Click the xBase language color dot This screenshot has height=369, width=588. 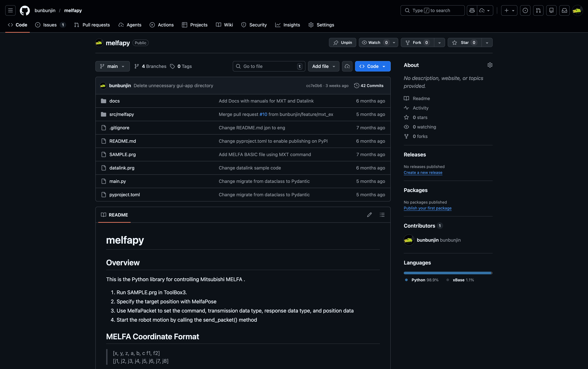(448, 280)
